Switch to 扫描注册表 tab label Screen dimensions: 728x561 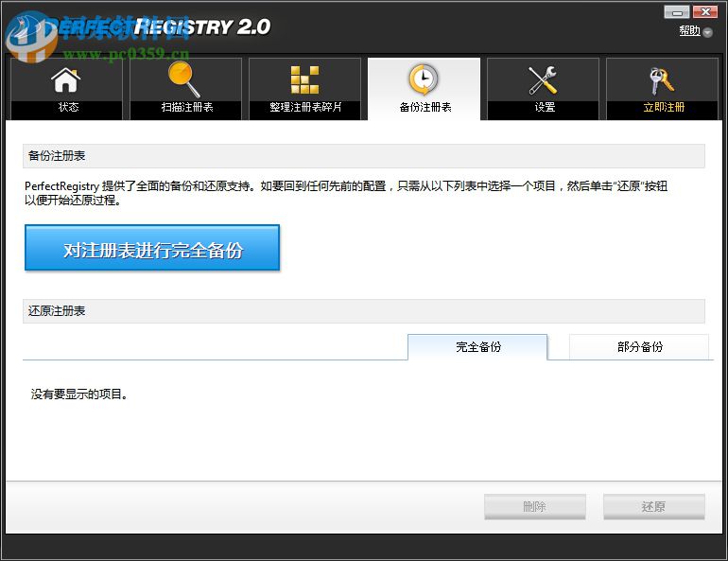click(x=187, y=107)
